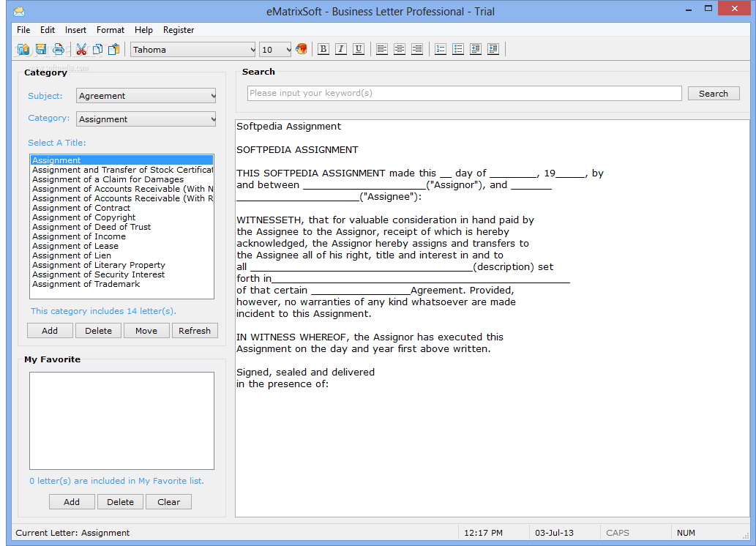
Task: Select 'Assignment of Lien' title
Action: pos(122,255)
